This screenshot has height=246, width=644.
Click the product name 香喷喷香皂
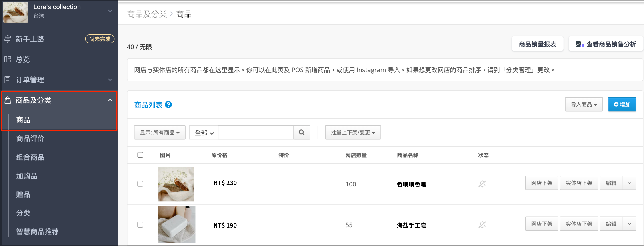pyautogui.click(x=412, y=184)
